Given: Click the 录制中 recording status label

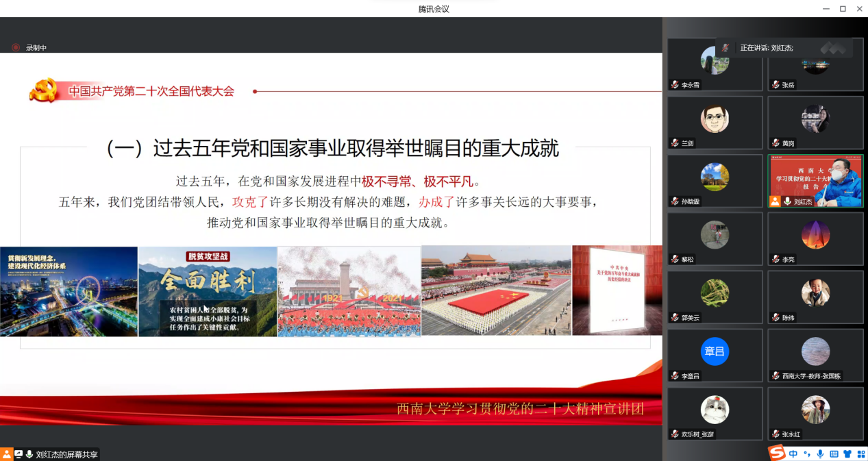Looking at the screenshot, I should tap(36, 48).
